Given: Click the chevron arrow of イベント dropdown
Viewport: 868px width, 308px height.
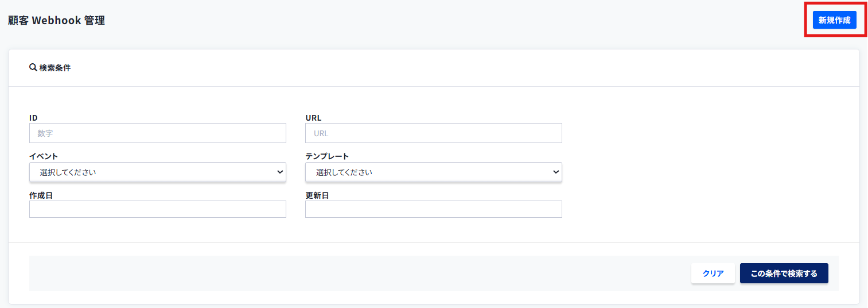Looking at the screenshot, I should tap(280, 172).
